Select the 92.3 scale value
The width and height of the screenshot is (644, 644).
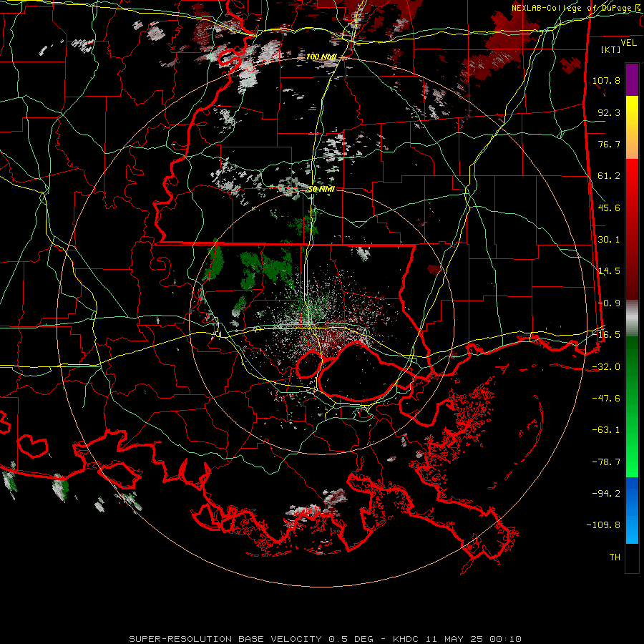tap(609, 112)
